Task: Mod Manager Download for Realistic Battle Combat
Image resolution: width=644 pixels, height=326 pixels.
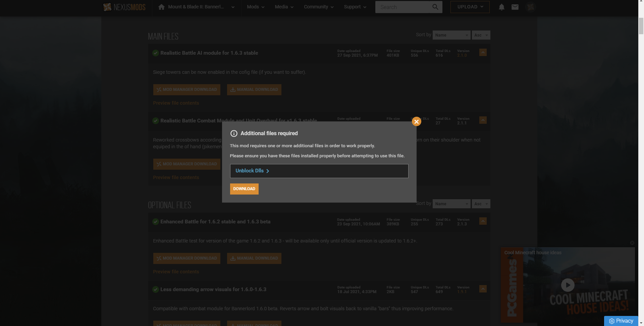Action: tap(187, 164)
